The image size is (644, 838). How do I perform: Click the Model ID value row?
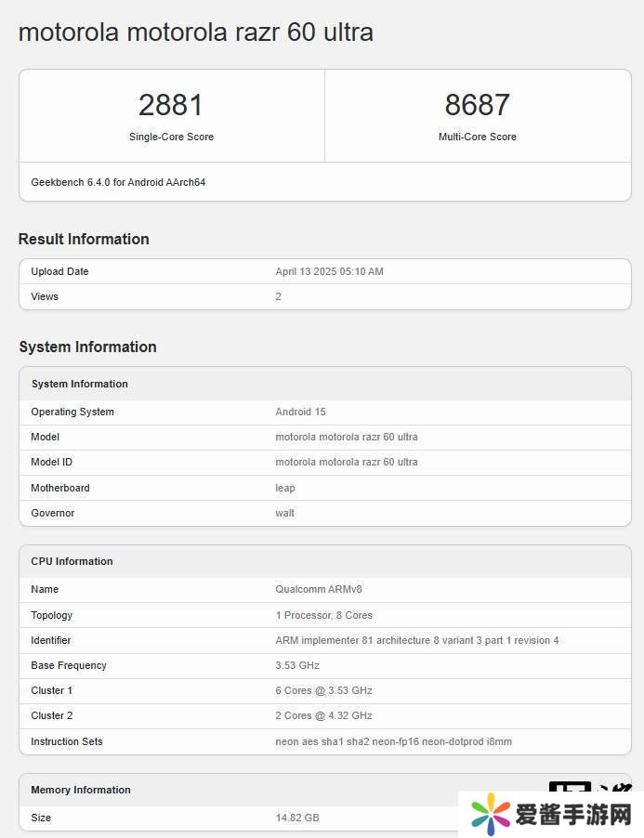coord(346,462)
